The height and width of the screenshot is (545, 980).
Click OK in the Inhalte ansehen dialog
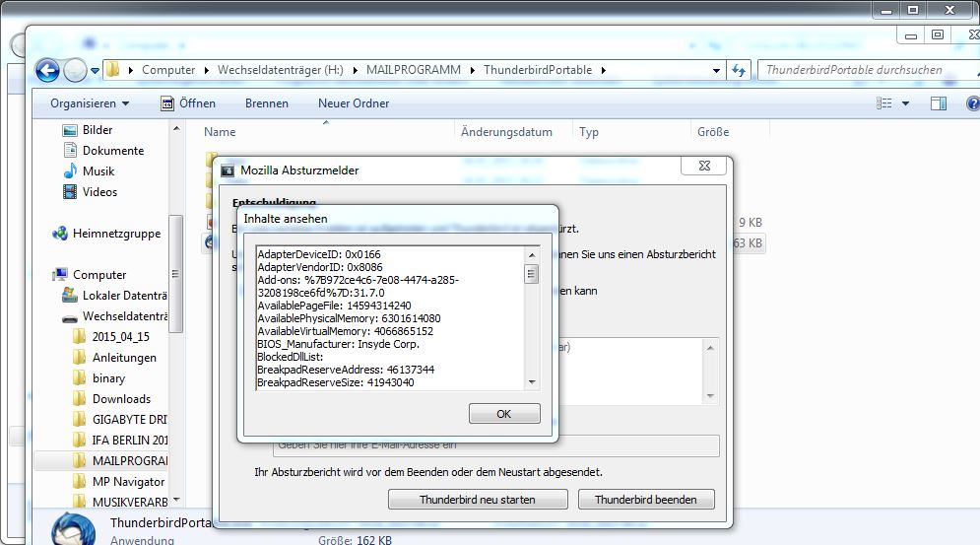[x=504, y=414]
